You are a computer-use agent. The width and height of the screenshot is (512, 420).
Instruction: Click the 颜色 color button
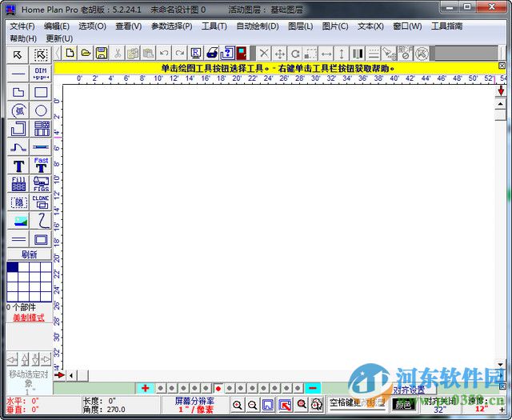click(403, 405)
